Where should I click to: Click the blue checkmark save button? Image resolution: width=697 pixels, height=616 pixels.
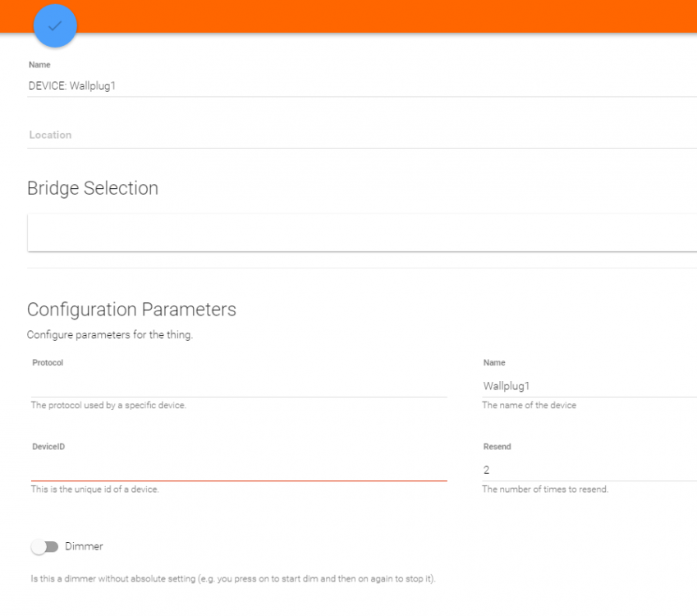(x=55, y=26)
